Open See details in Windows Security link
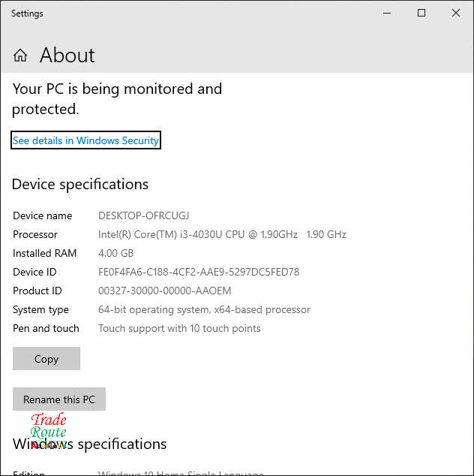 [85, 140]
